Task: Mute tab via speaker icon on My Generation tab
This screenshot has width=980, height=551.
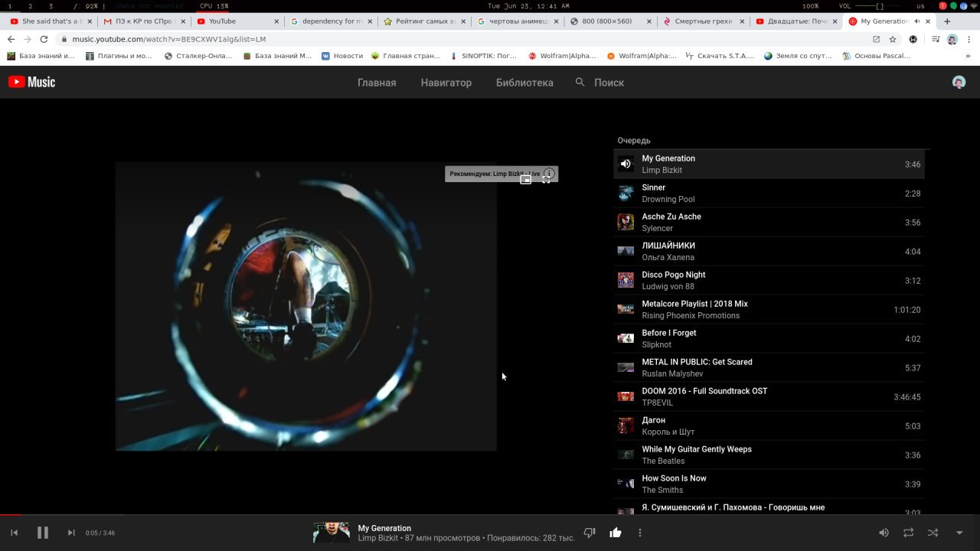Action: (x=917, y=21)
